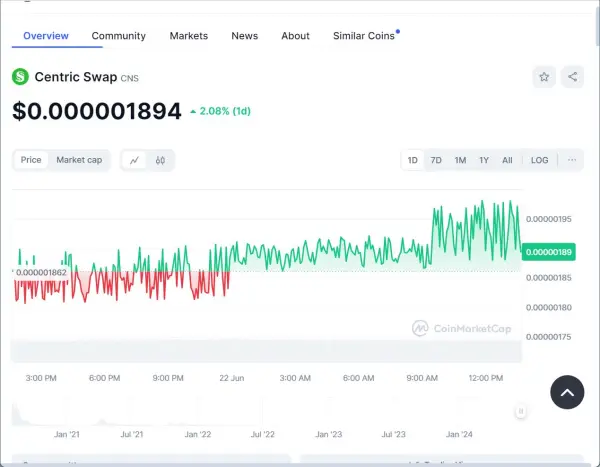Show All time price history
The image size is (600, 467).
[x=507, y=160]
